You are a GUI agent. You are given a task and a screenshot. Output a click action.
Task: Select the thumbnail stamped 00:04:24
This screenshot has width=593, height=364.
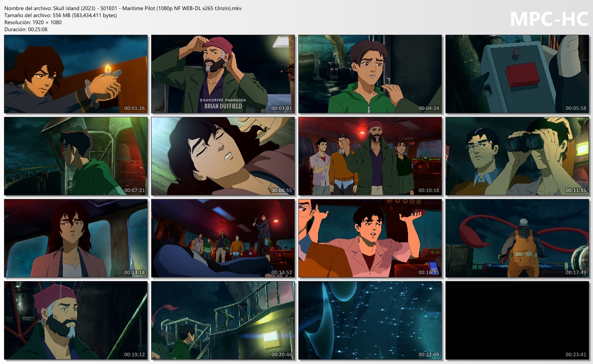click(370, 74)
